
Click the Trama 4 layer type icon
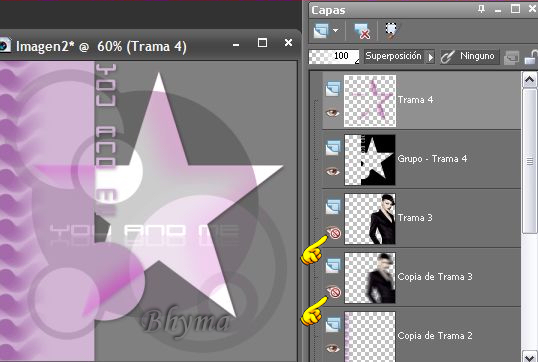(332, 89)
